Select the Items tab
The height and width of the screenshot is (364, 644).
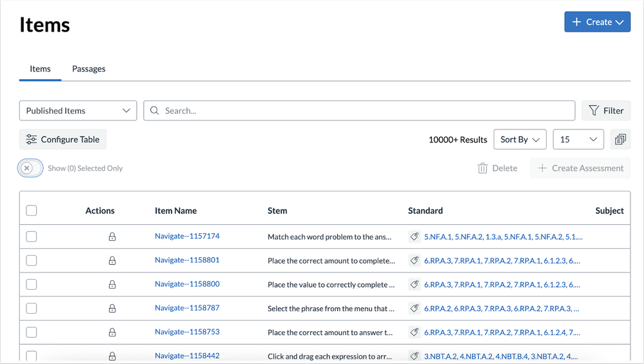point(40,69)
